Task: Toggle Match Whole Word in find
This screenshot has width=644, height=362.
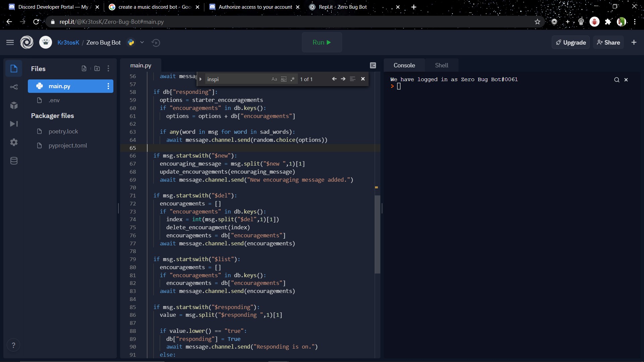Action: pyautogui.click(x=283, y=79)
